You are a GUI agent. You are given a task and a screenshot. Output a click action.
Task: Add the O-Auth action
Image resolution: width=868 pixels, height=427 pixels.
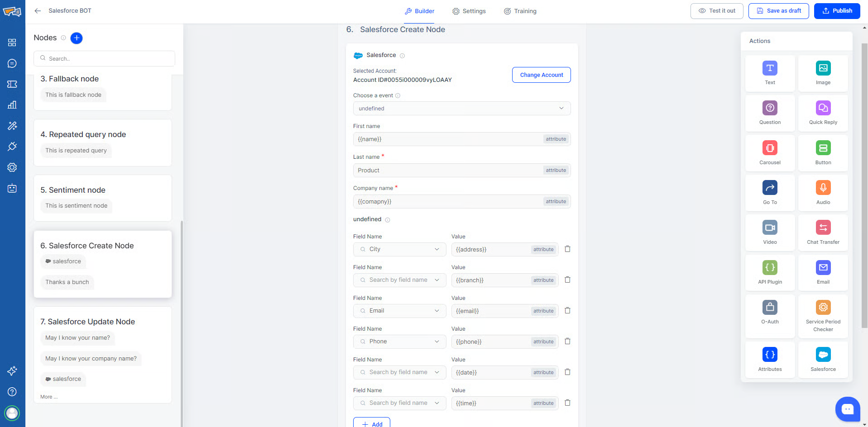[770, 316]
